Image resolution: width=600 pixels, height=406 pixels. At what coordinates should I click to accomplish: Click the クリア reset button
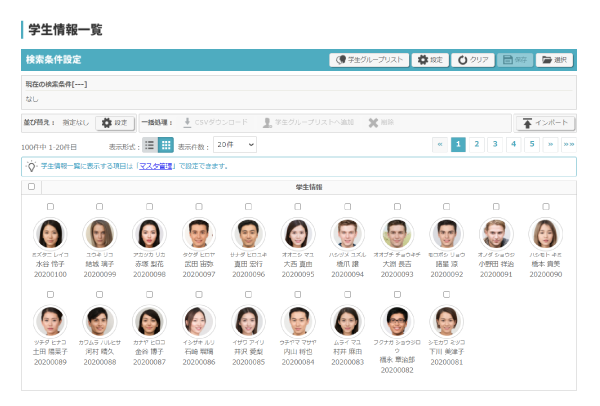473,60
